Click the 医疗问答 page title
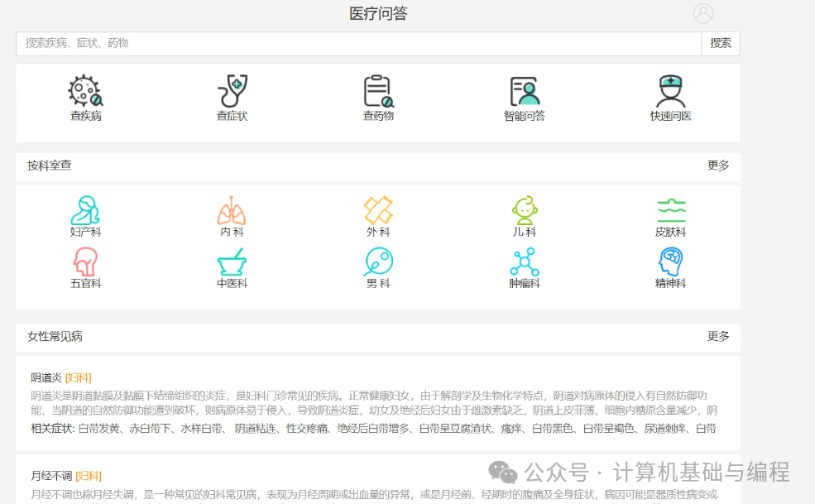The width and height of the screenshot is (815, 504). [x=378, y=13]
